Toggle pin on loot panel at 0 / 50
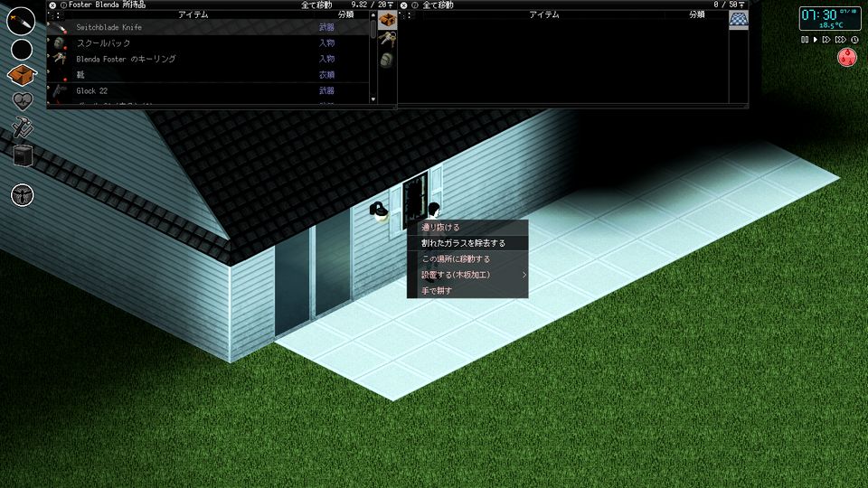This screenshot has width=868, height=488. coord(741,5)
